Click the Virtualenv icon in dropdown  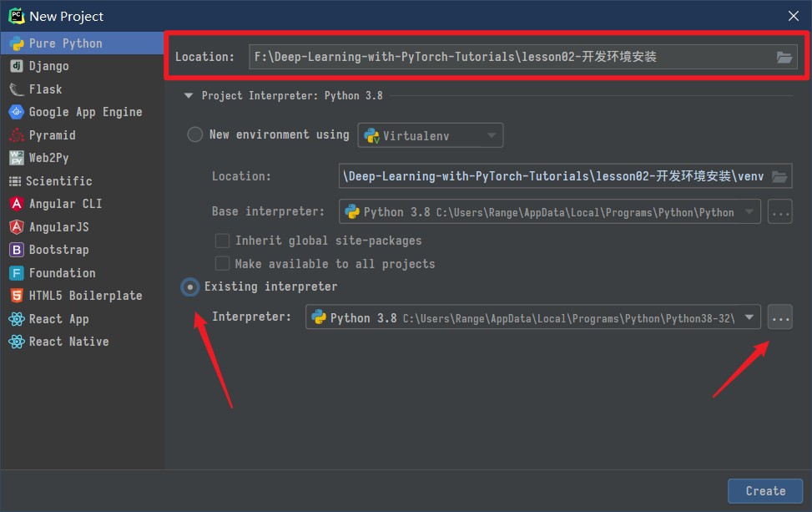(372, 136)
